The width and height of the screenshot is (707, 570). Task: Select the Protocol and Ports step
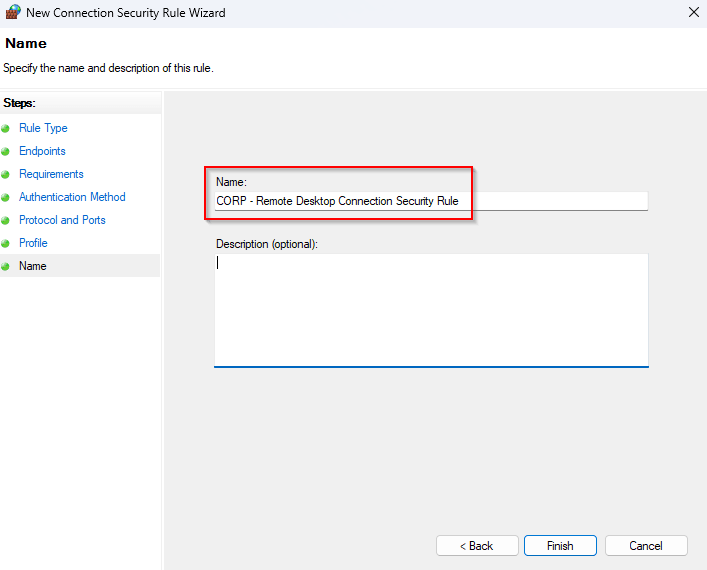[62, 220]
